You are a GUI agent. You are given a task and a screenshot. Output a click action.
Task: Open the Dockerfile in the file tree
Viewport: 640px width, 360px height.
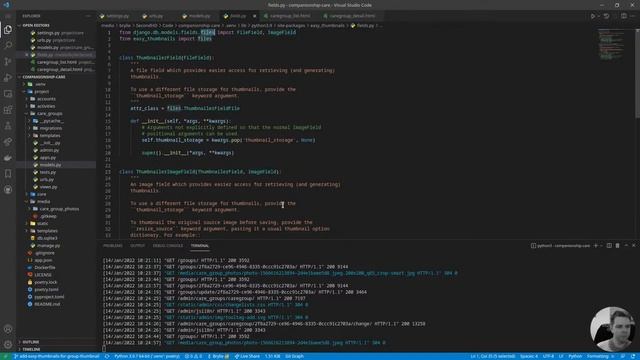coord(45,268)
